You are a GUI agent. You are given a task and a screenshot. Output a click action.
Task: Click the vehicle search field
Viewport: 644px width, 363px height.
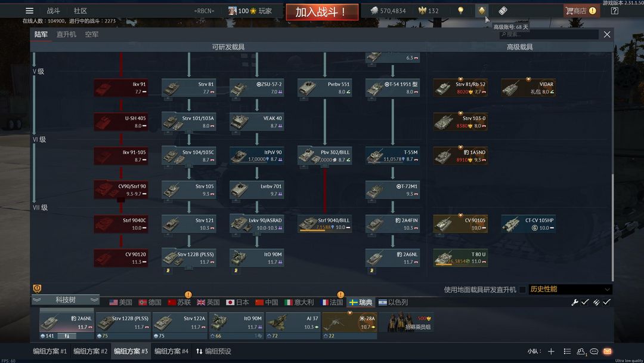[549, 35]
